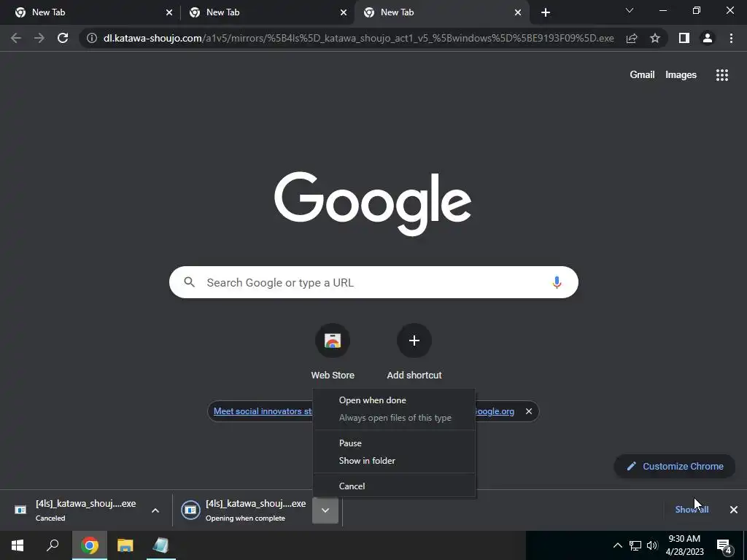Dismiss the social innovators promo banner
The image size is (747, 560).
[x=529, y=411]
